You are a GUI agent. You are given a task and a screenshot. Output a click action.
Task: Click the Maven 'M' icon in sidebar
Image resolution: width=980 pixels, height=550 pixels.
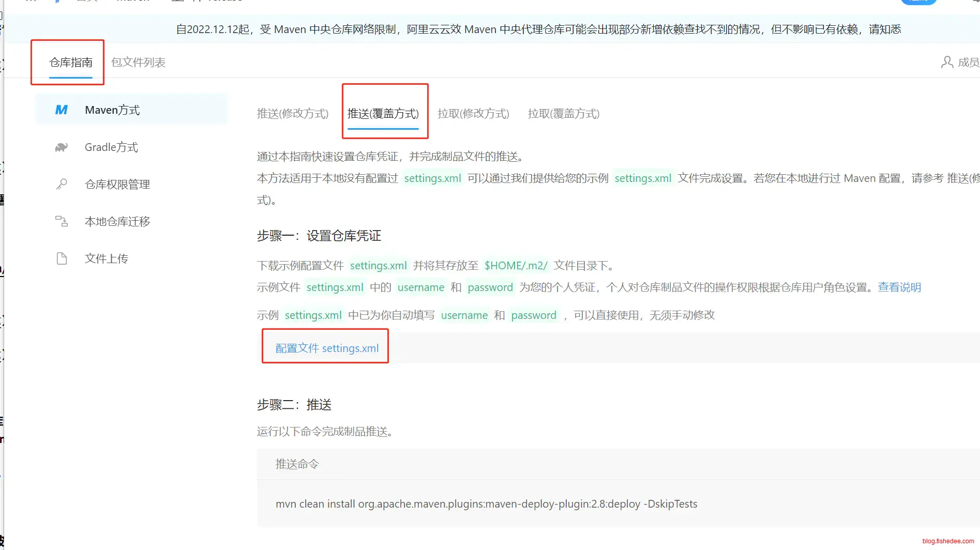[62, 110]
